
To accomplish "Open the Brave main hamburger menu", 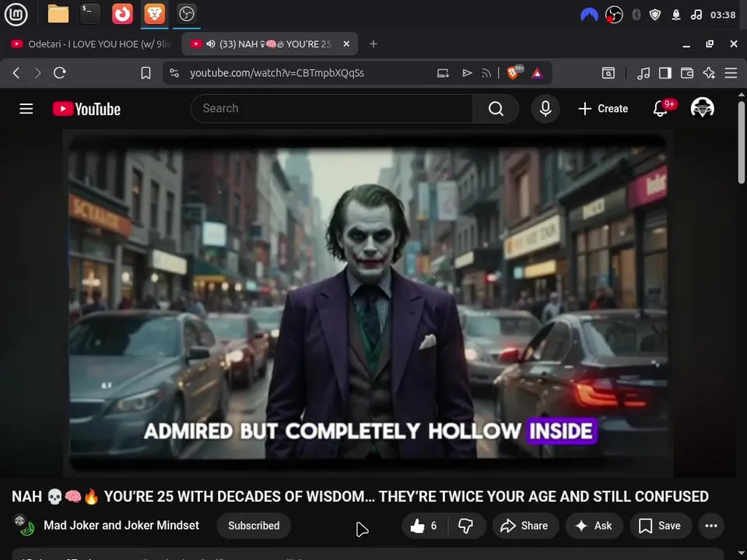I will (x=731, y=73).
